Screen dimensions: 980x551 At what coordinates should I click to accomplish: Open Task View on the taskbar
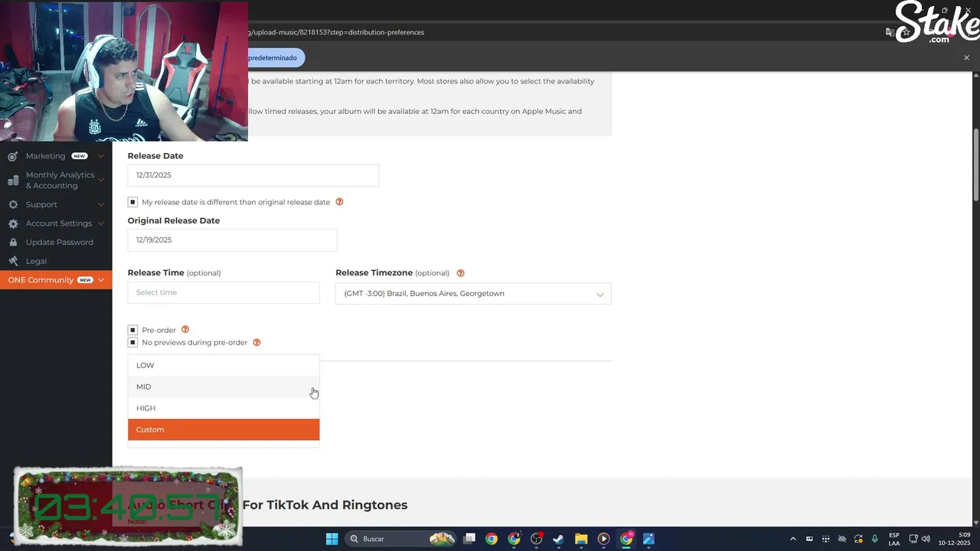click(x=469, y=539)
